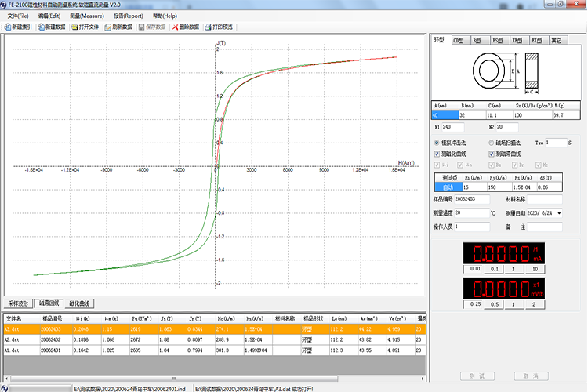The width and height of the screenshot is (588, 392).
Task: Open the 编辑(Edit) menu
Action: tap(49, 16)
